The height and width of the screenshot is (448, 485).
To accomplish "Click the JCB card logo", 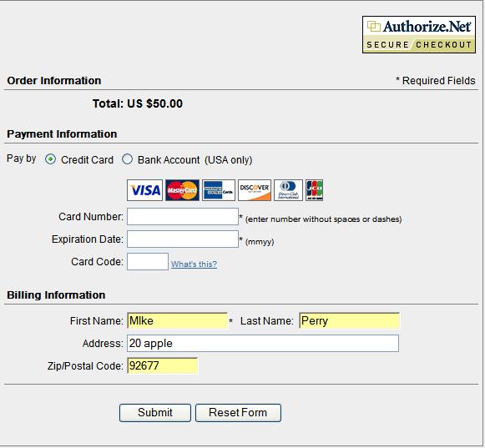I will click(x=314, y=190).
